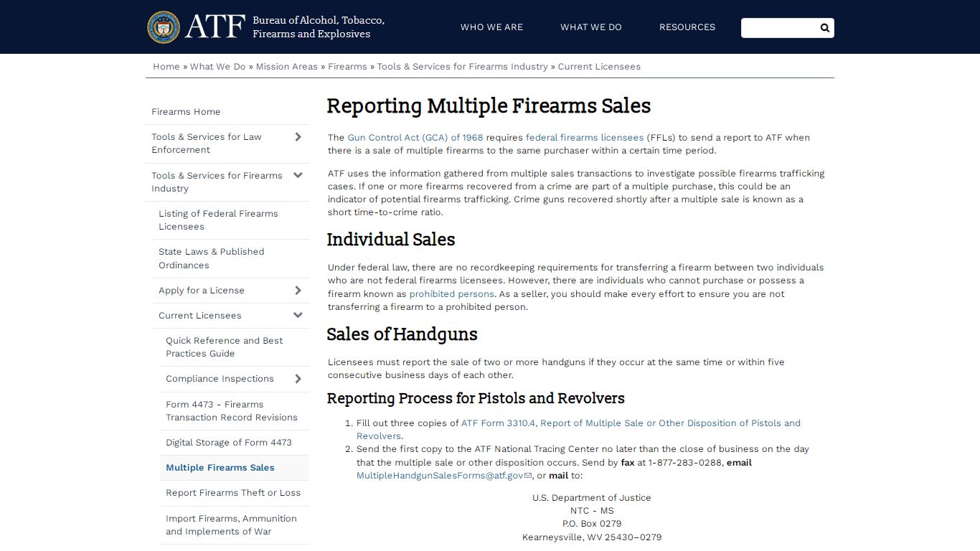Open the Gun Control Act (GCA) of 1968 link

pos(415,138)
